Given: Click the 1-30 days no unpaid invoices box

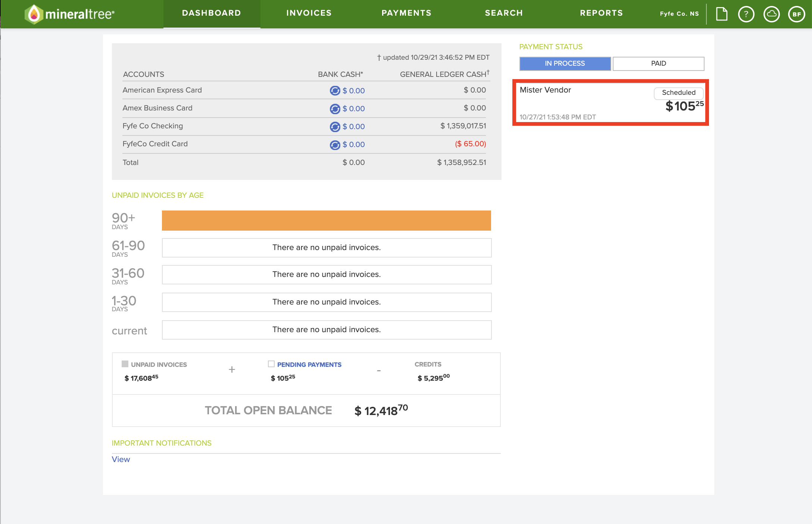Looking at the screenshot, I should click(327, 302).
